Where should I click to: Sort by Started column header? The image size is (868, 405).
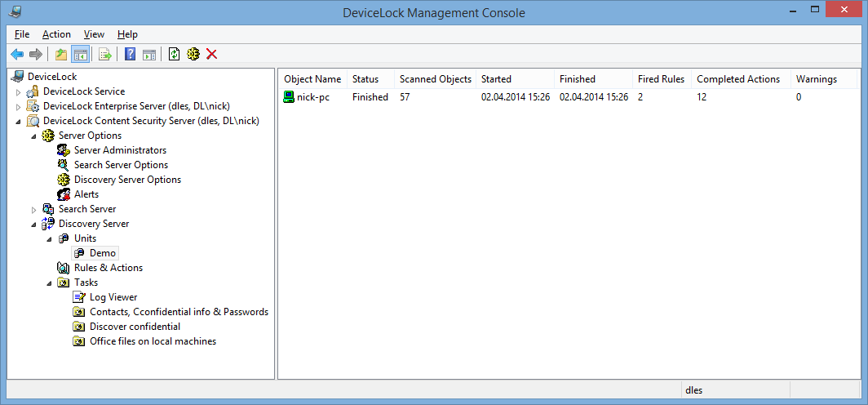click(x=515, y=79)
